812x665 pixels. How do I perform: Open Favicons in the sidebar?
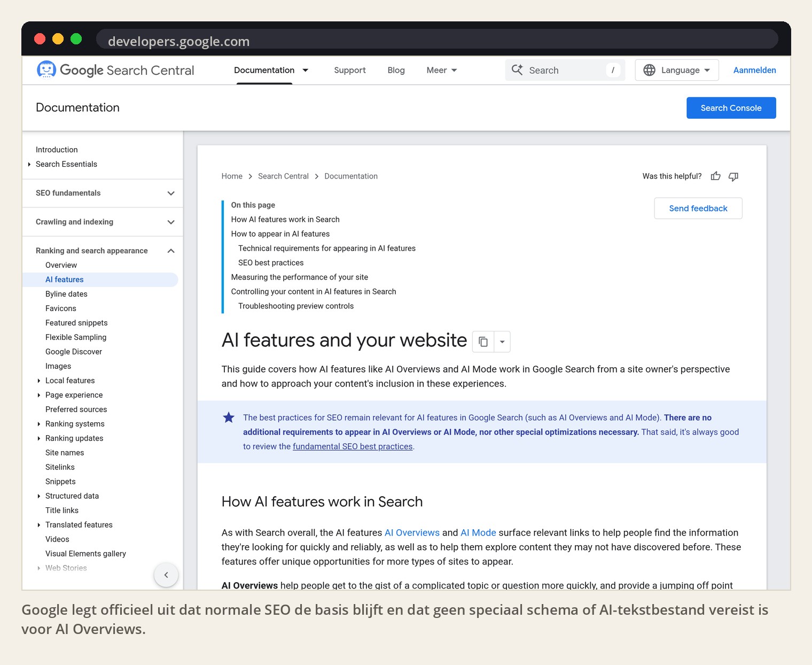(x=61, y=308)
